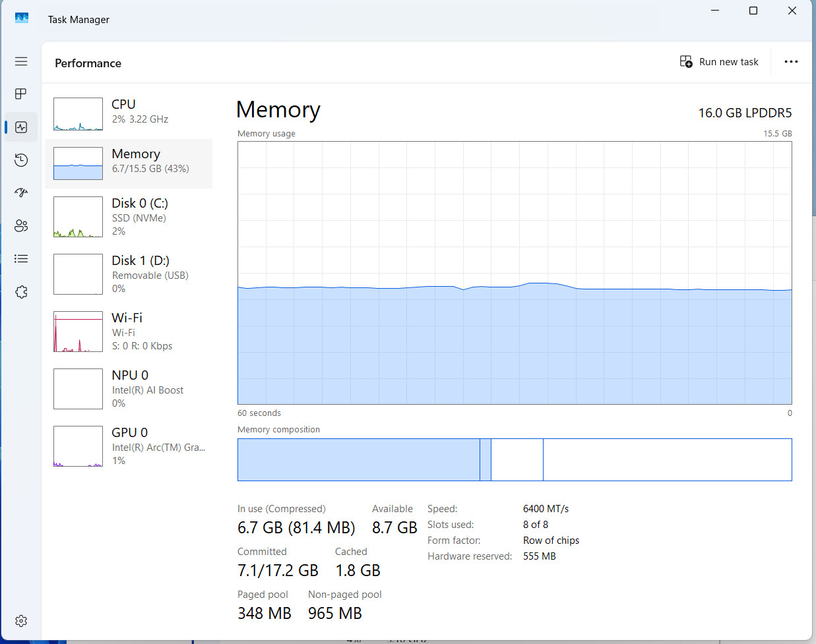Click the 15.5 GB graph maximum label

778,134
